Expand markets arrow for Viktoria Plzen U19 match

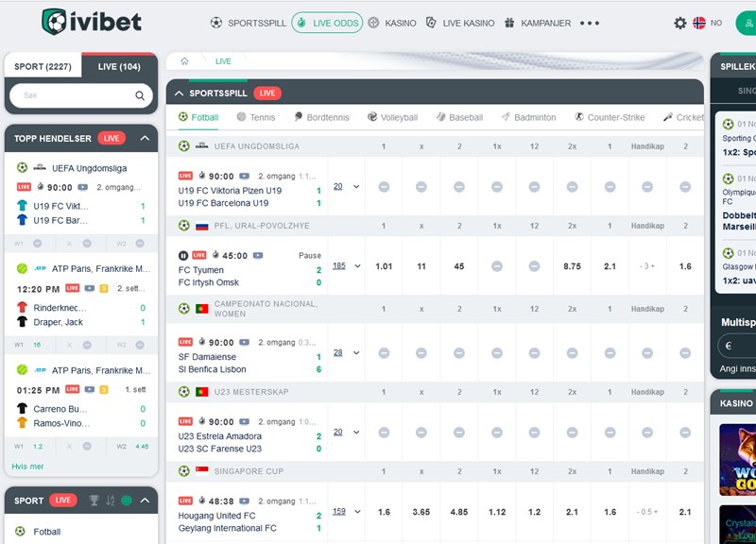coord(356,186)
